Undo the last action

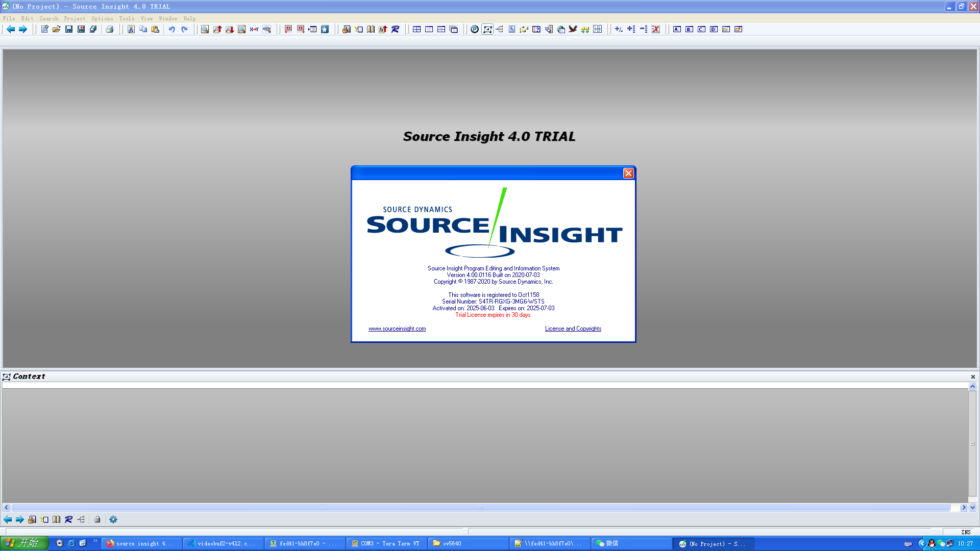[x=172, y=29]
